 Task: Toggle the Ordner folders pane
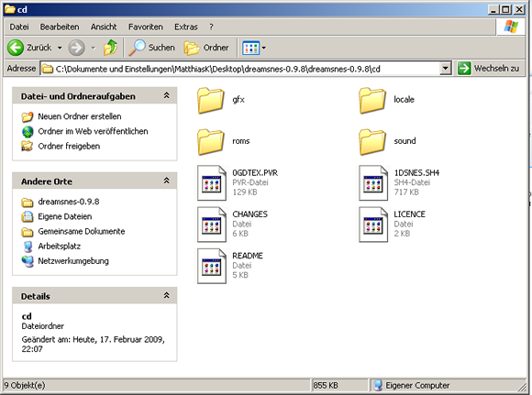(x=206, y=48)
